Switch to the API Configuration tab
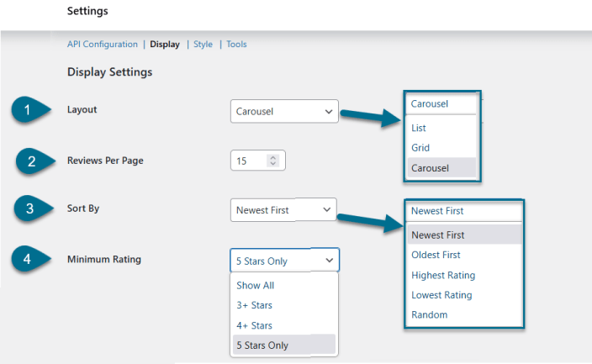 [x=102, y=45]
